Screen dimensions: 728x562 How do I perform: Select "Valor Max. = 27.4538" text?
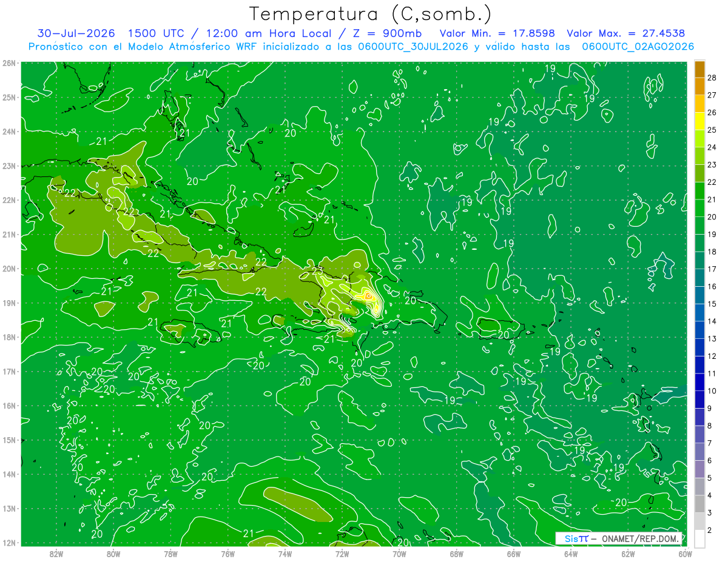click(x=626, y=33)
